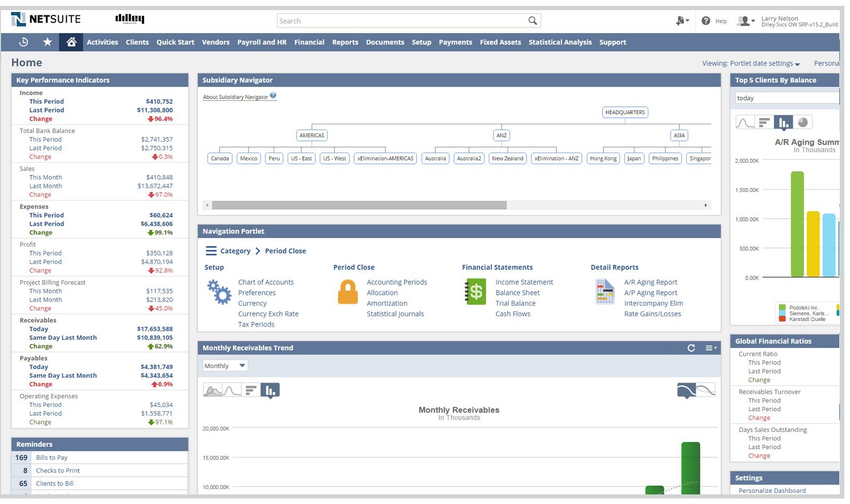
Task: Open the Statistical Analysis menu
Action: coord(560,42)
